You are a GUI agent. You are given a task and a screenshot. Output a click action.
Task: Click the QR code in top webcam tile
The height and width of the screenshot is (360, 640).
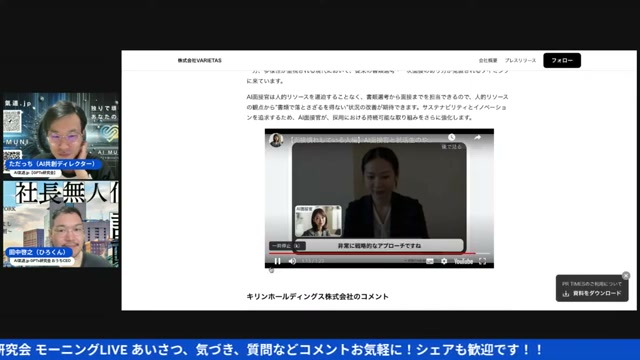click(12, 121)
